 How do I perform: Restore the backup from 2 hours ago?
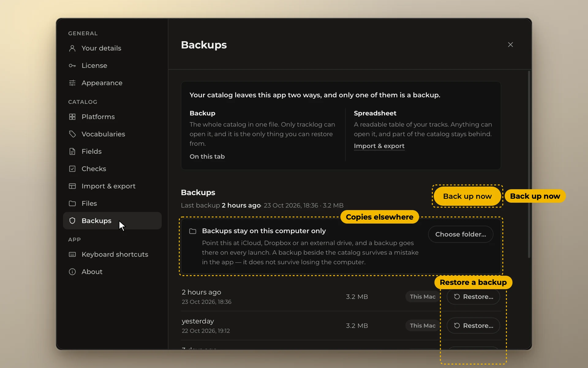pos(473,297)
